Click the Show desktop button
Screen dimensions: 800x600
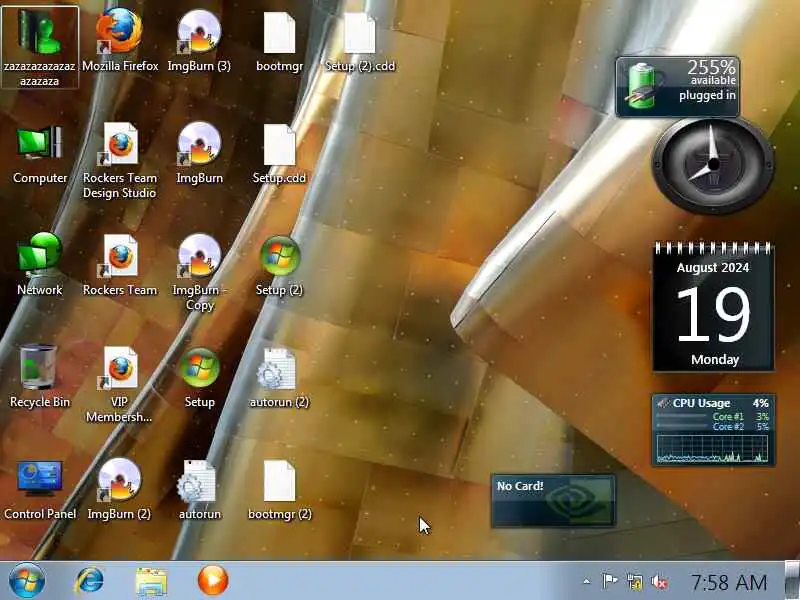[792, 581]
